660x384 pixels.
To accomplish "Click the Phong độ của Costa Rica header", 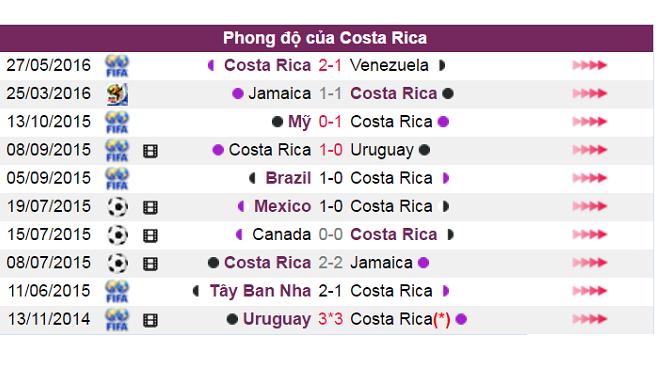I will [x=325, y=38].
